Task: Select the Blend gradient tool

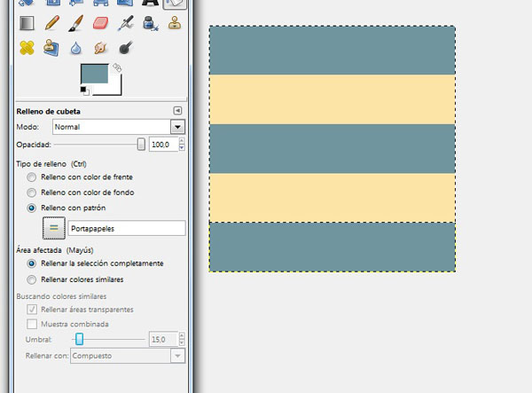Action: coord(27,23)
